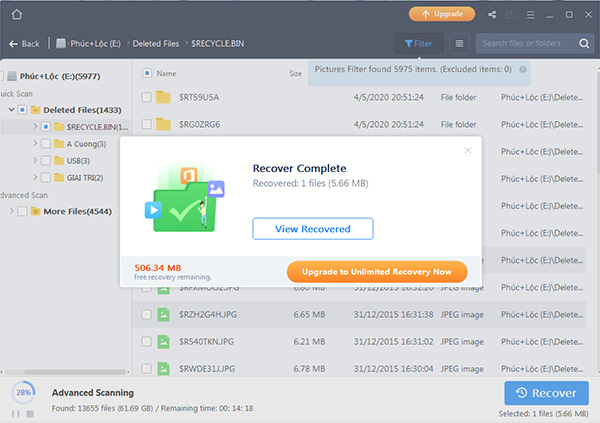The width and height of the screenshot is (600, 423).
Task: Open Phúc+Lộc (E:) breadcrumb
Action: (x=95, y=44)
